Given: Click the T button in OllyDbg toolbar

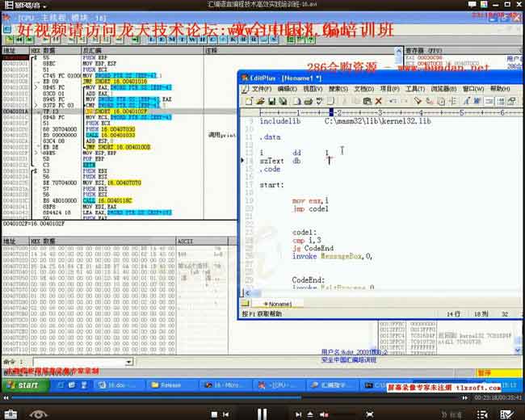Looking at the screenshot, I should coord(183,40).
